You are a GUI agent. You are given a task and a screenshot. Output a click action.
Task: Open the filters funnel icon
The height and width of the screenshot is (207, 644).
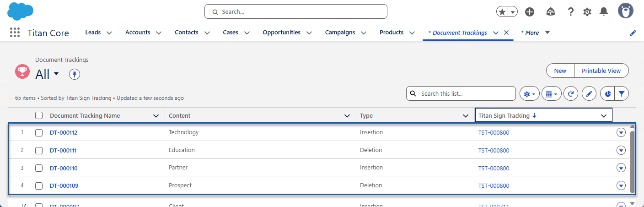622,94
